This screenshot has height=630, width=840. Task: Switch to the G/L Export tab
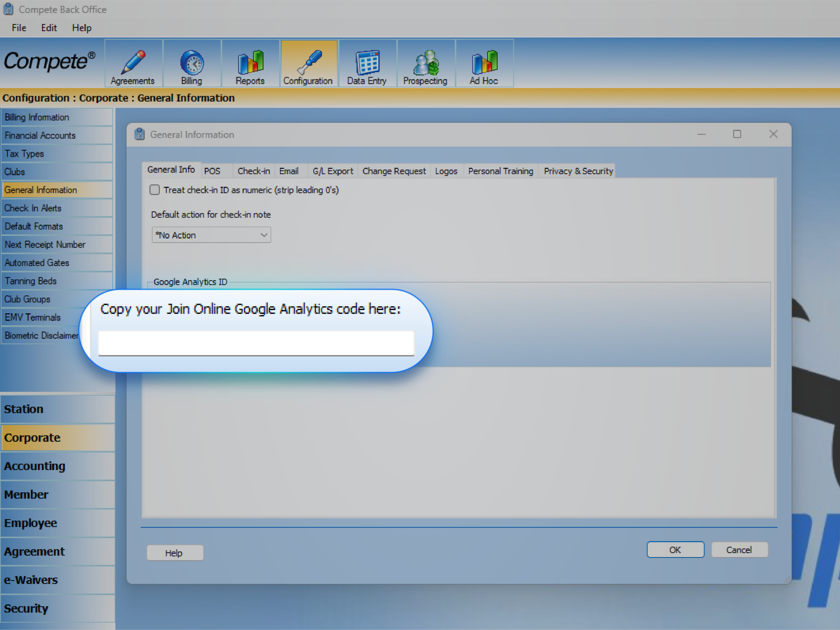pyautogui.click(x=333, y=171)
